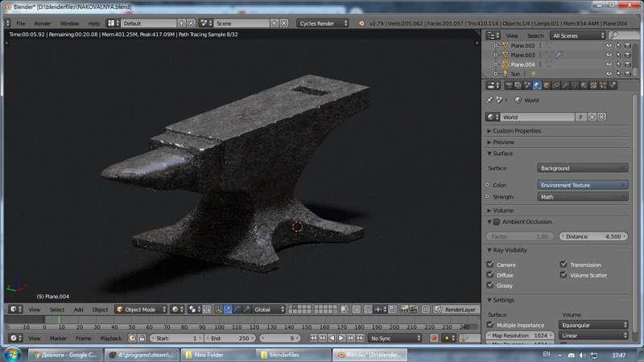The height and width of the screenshot is (362, 644).
Task: Click the translate manipulator icon
Action: pos(228,310)
